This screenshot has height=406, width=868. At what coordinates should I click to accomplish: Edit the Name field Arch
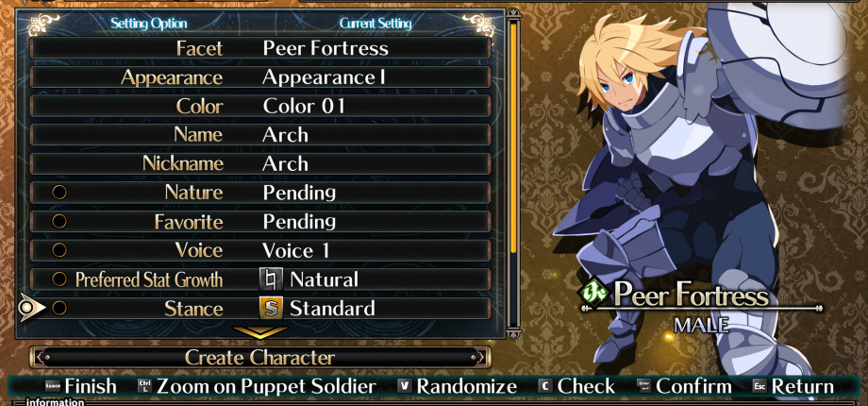260,135
